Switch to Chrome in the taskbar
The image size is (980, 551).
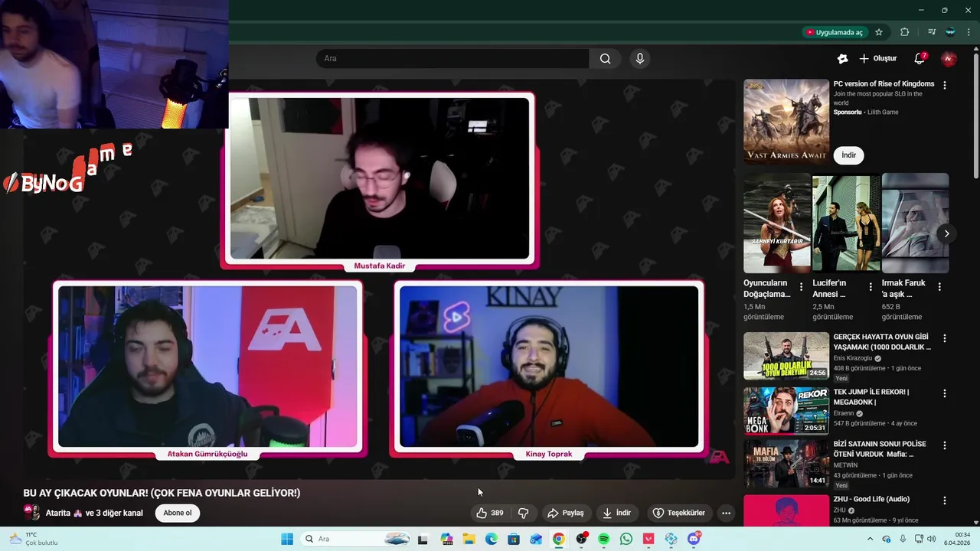(559, 539)
